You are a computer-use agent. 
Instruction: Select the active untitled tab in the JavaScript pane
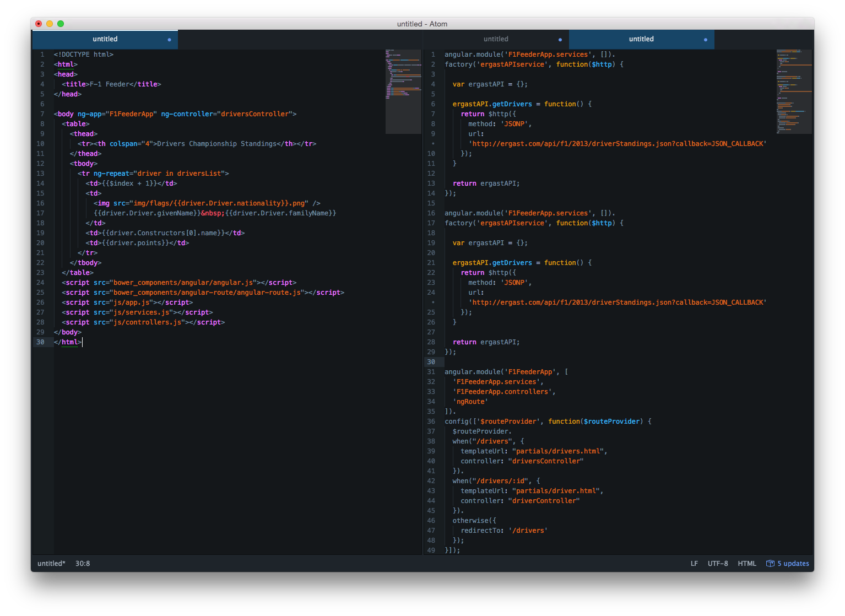coord(641,39)
